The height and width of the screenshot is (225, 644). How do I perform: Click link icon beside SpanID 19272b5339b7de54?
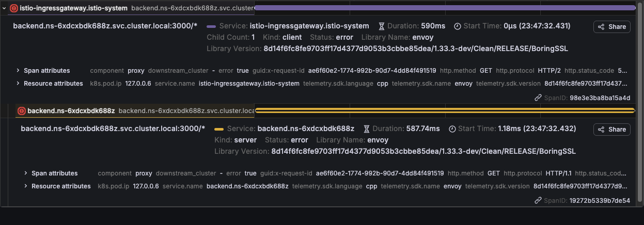tap(538, 201)
